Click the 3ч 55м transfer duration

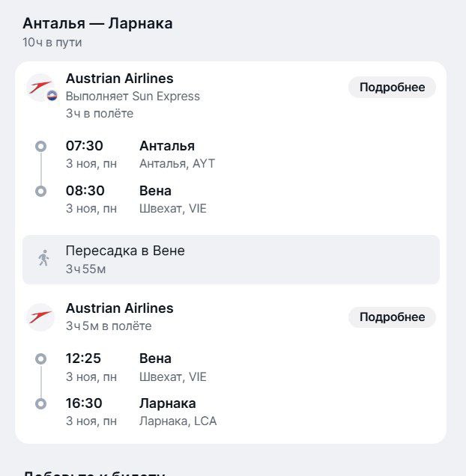click(x=85, y=269)
